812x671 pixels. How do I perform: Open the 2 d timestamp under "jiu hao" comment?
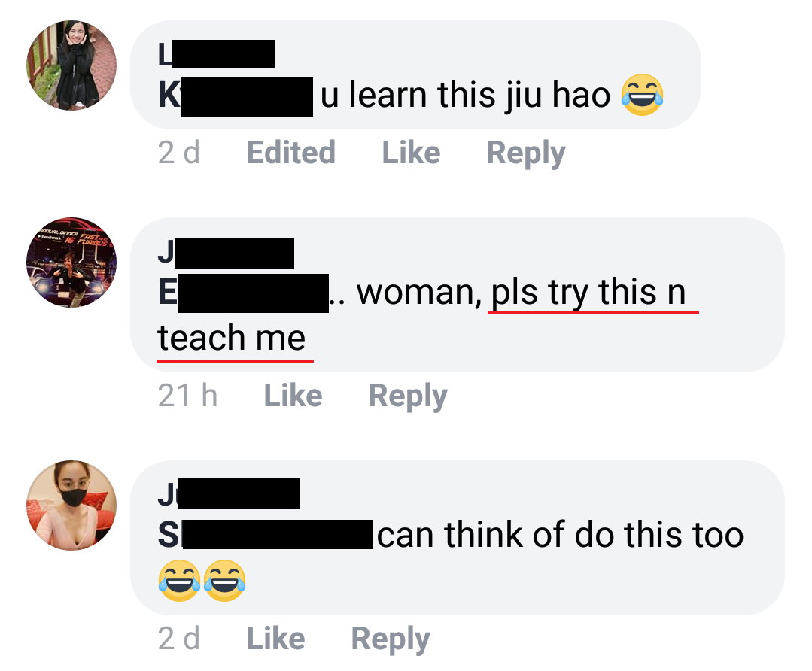coord(178,153)
